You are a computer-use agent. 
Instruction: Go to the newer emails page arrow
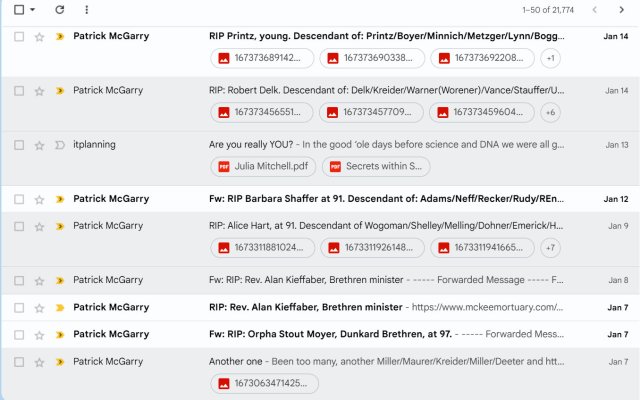coord(595,10)
